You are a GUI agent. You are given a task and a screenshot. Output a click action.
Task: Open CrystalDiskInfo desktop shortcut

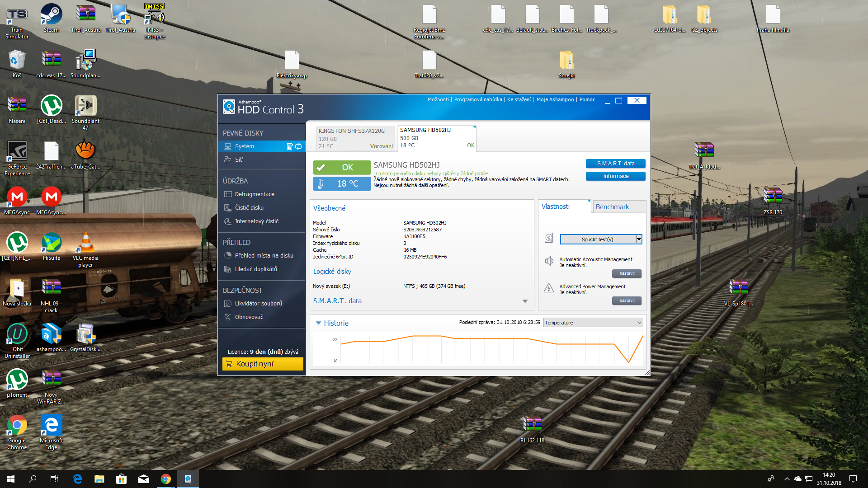click(85, 338)
